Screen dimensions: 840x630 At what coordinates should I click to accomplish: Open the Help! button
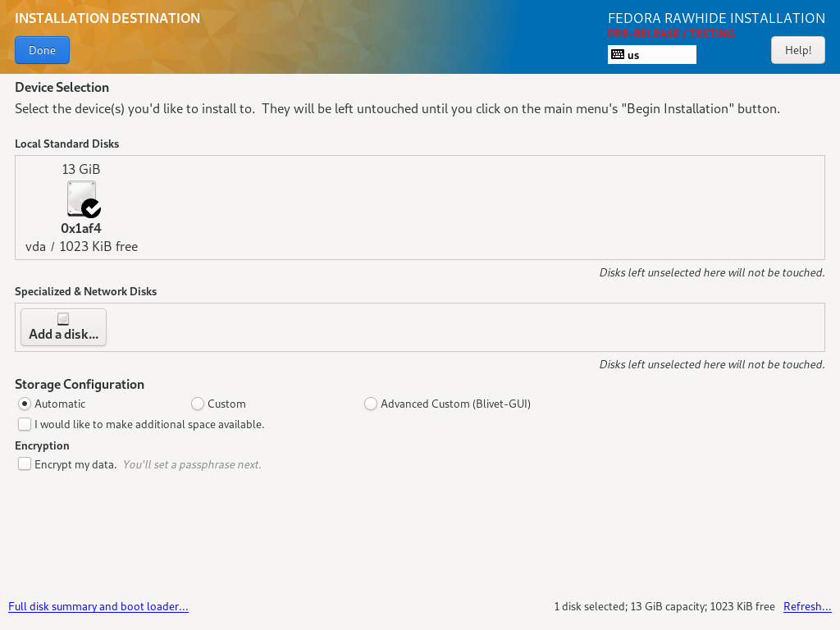point(797,50)
